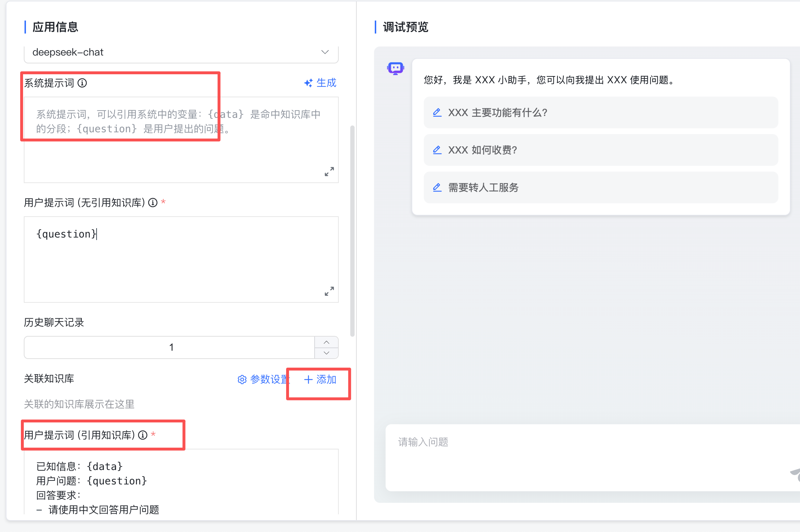The width and height of the screenshot is (800, 532).
Task: Expand the 系统提示词 editor with the arrows icon
Action: coord(329,172)
